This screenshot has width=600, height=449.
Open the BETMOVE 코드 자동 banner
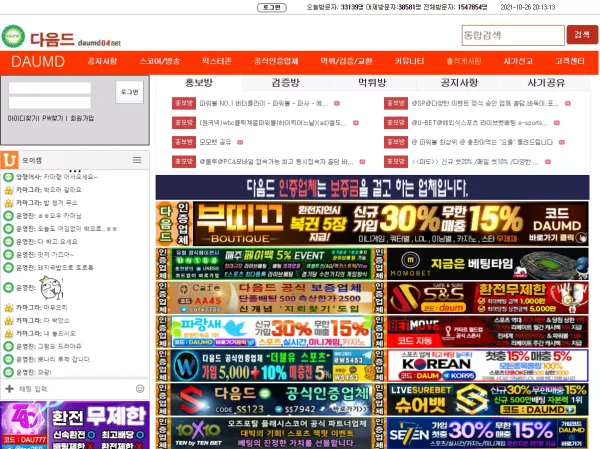[488, 331]
